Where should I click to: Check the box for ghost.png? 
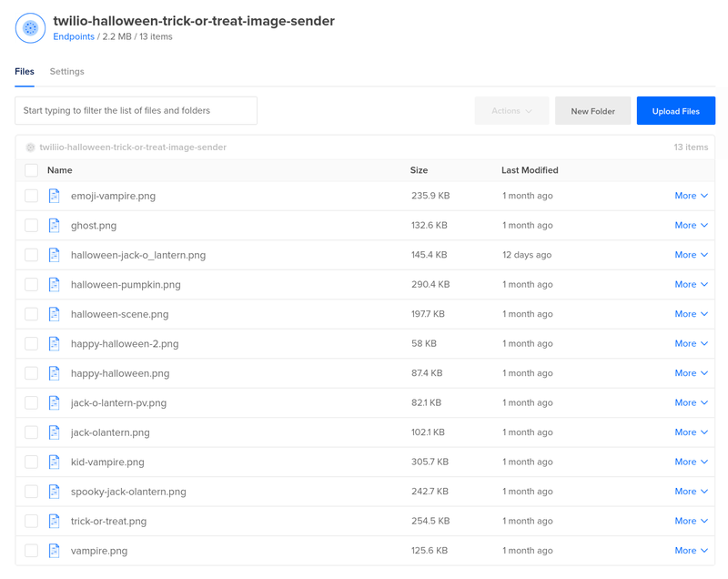31,226
